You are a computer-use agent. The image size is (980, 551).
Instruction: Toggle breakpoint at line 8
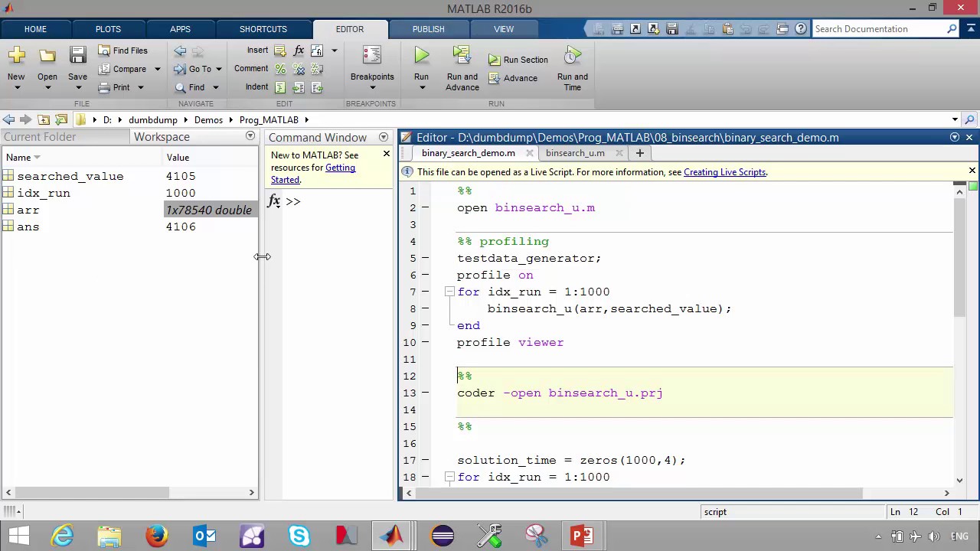click(425, 309)
